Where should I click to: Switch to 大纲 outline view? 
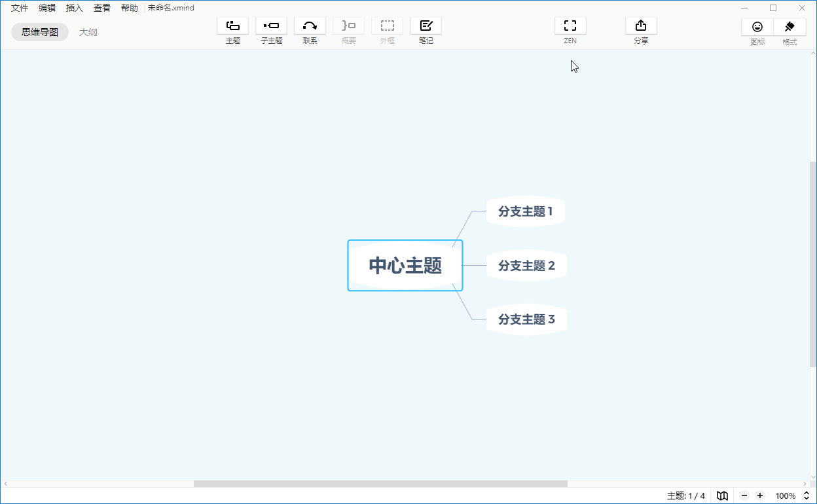(88, 32)
